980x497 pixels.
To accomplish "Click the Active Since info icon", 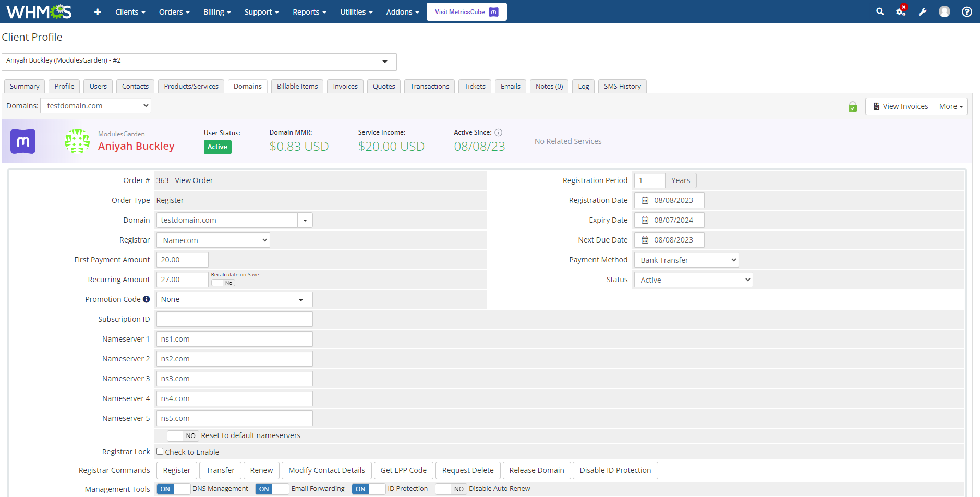I will coord(498,132).
